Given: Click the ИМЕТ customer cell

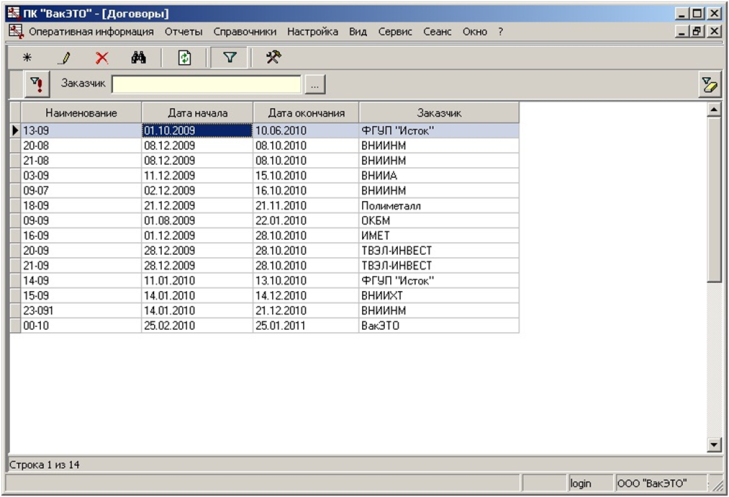Looking at the screenshot, I should [x=439, y=235].
